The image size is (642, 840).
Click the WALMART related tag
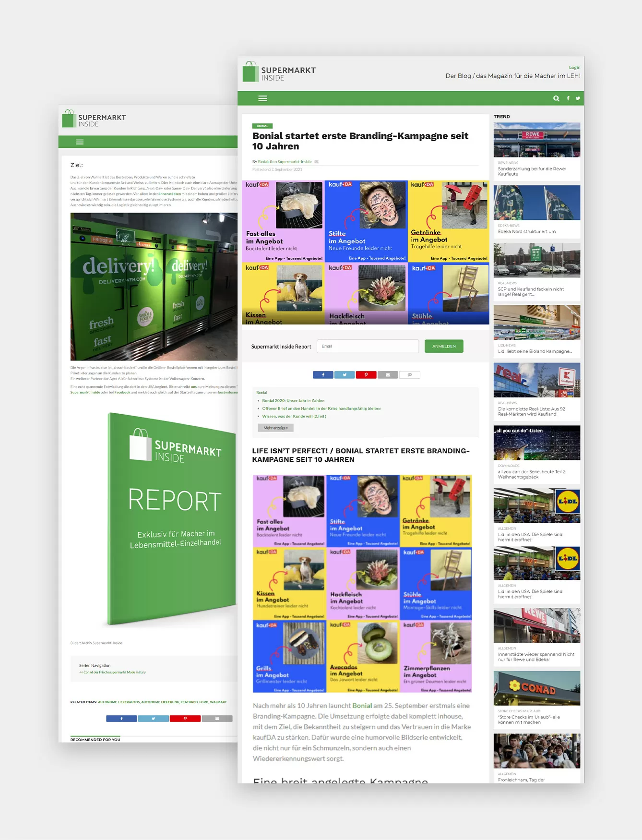click(218, 702)
